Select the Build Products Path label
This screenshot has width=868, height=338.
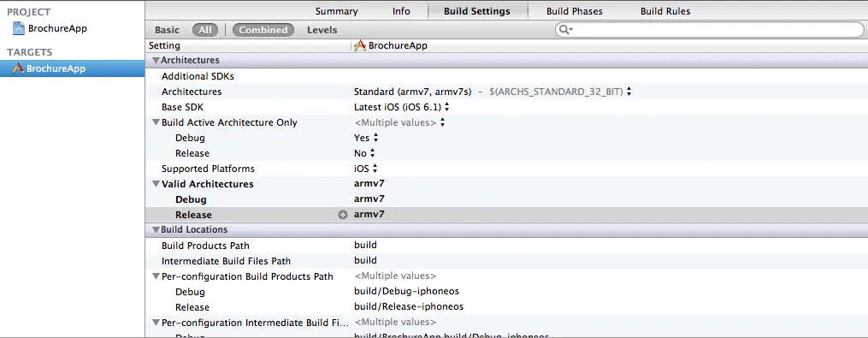pos(205,246)
